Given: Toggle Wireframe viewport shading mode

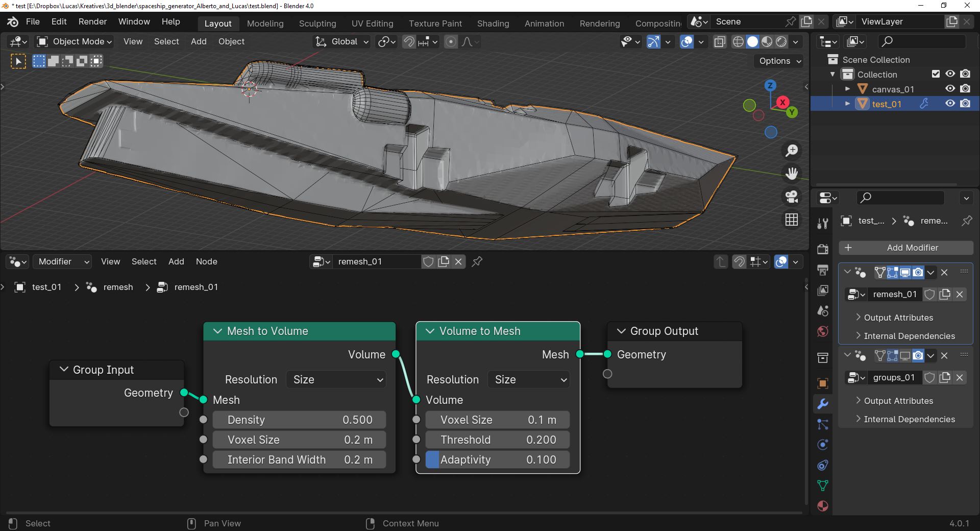Looking at the screenshot, I should (739, 42).
